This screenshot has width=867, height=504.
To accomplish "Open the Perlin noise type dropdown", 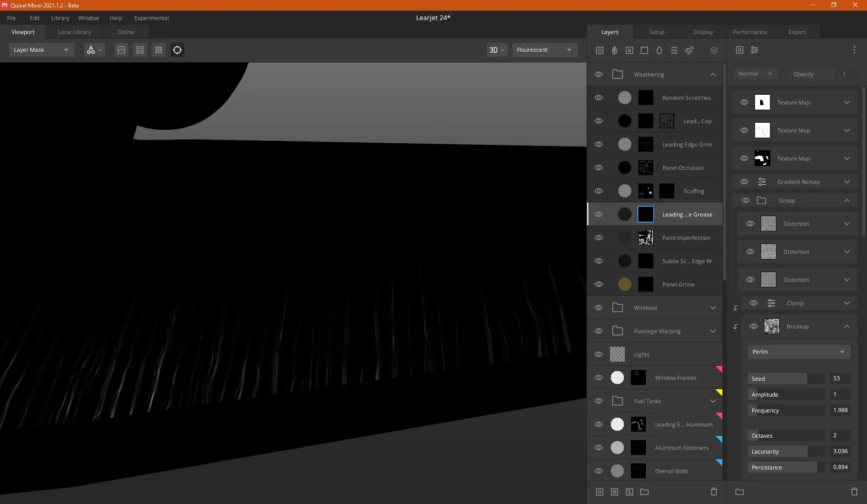I will pyautogui.click(x=799, y=351).
